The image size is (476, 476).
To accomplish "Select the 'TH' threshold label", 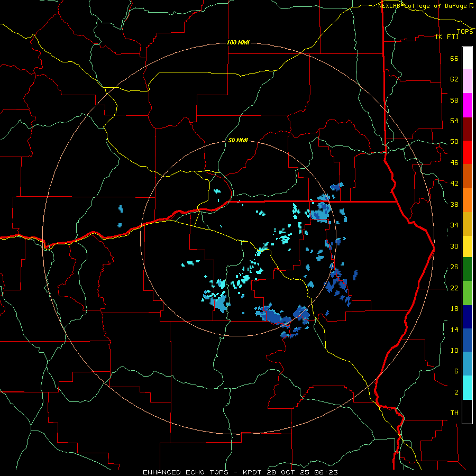I will [x=454, y=413].
